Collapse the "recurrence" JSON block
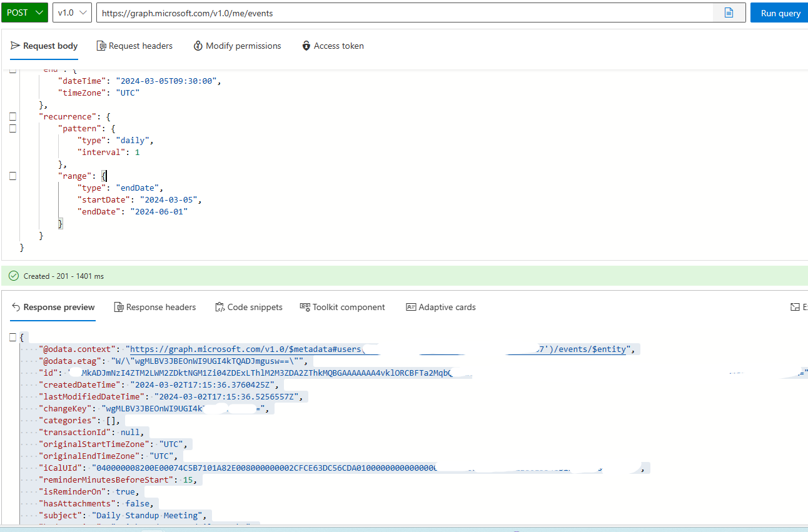Viewport: 808px width, 532px height. [x=13, y=116]
